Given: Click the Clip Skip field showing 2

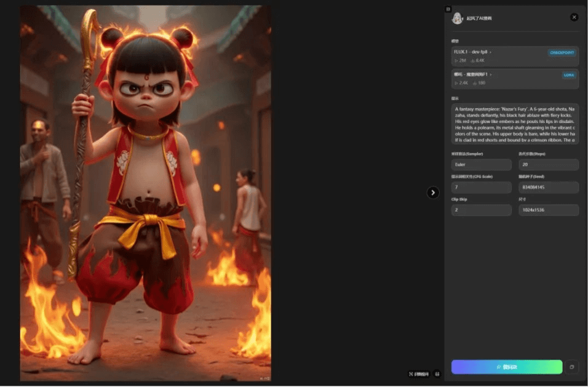Looking at the screenshot, I should point(481,210).
